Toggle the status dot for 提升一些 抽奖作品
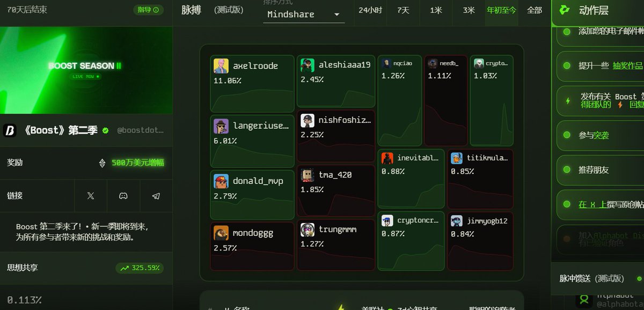 567,66
